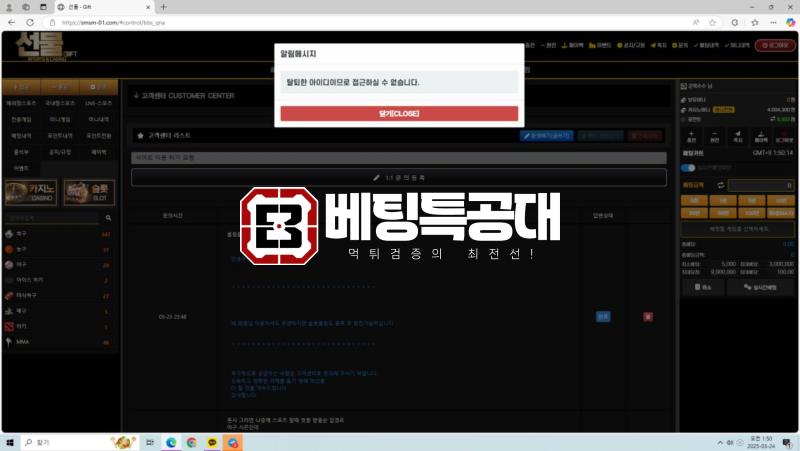Delete inquiry using the red trash icon
This screenshot has height=451, width=800.
(648, 317)
